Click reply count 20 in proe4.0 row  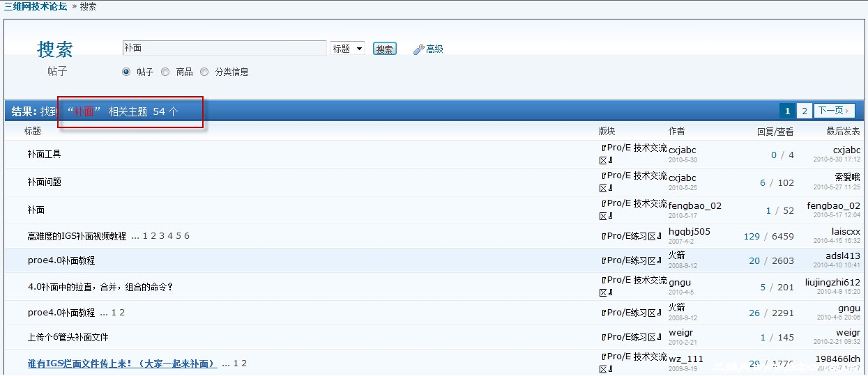[754, 260]
